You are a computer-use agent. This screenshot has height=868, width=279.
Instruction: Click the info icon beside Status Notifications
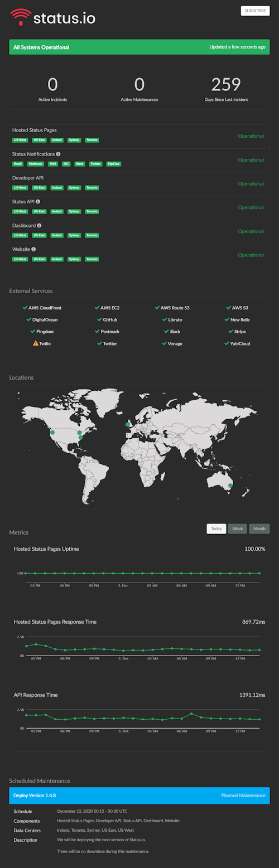click(x=59, y=154)
